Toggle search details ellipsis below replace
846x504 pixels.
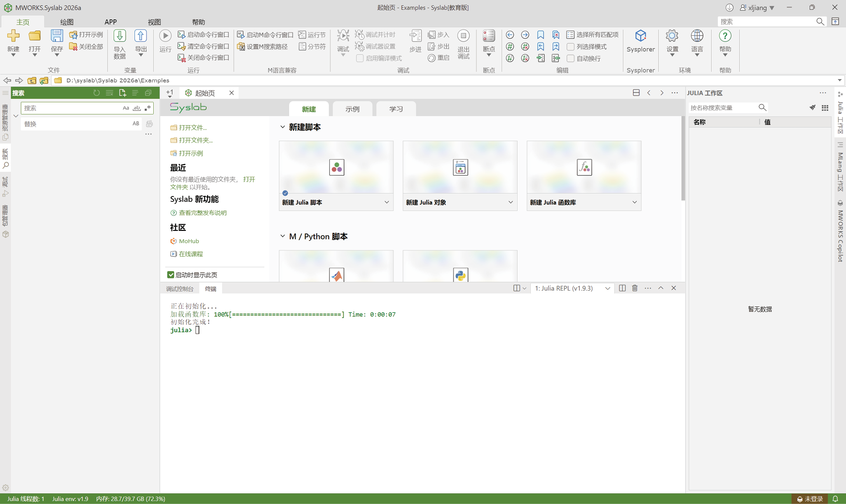pos(148,134)
